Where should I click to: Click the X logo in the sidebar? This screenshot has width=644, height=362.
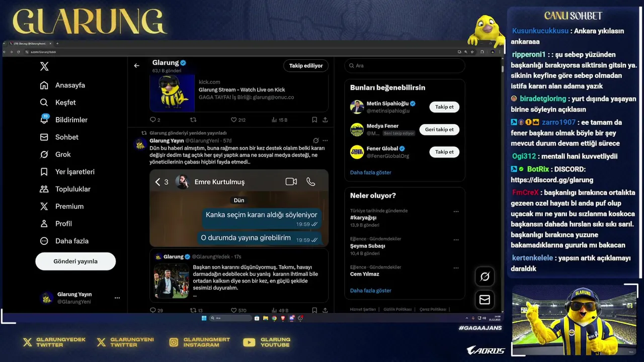pos(44,66)
